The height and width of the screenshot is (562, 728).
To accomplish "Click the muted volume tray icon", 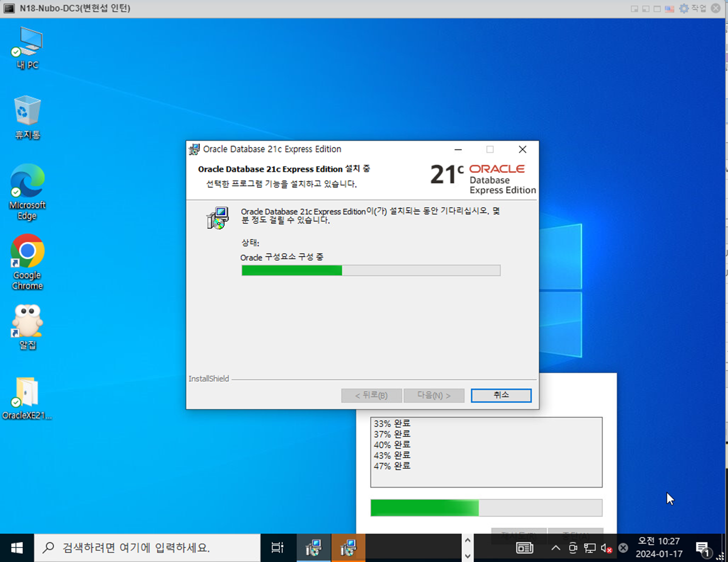I will point(606,548).
